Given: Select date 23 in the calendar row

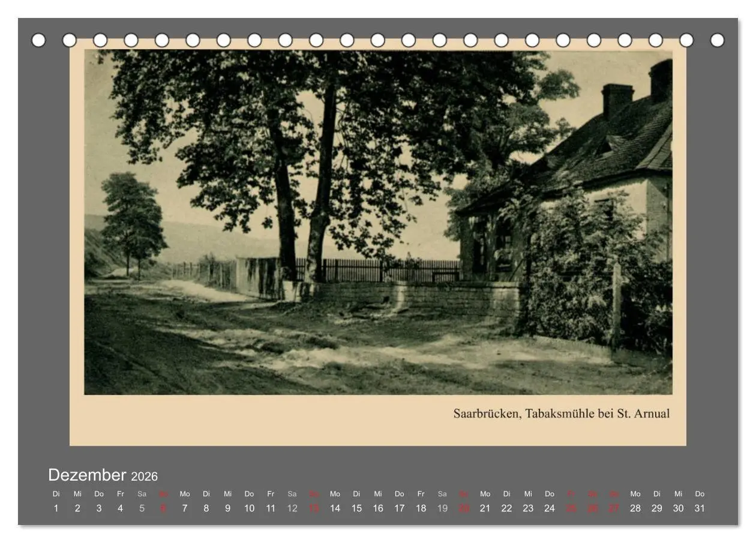Looking at the screenshot, I should click(x=528, y=508).
